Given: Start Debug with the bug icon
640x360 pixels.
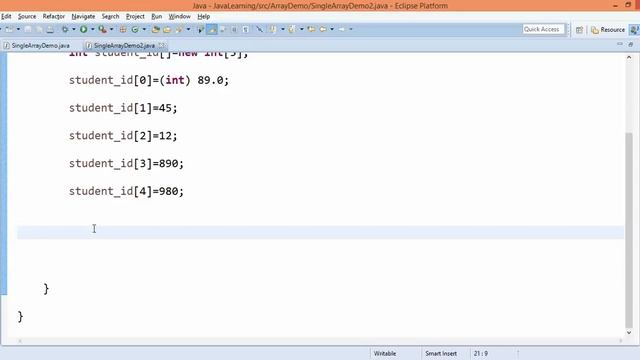Looking at the screenshot, I should [x=65, y=29].
